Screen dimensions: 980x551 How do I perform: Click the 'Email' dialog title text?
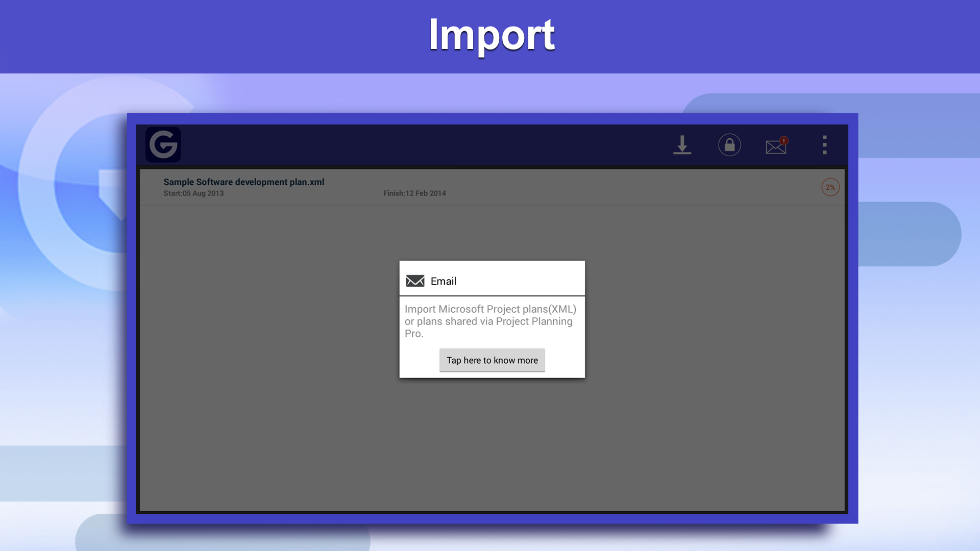point(443,281)
